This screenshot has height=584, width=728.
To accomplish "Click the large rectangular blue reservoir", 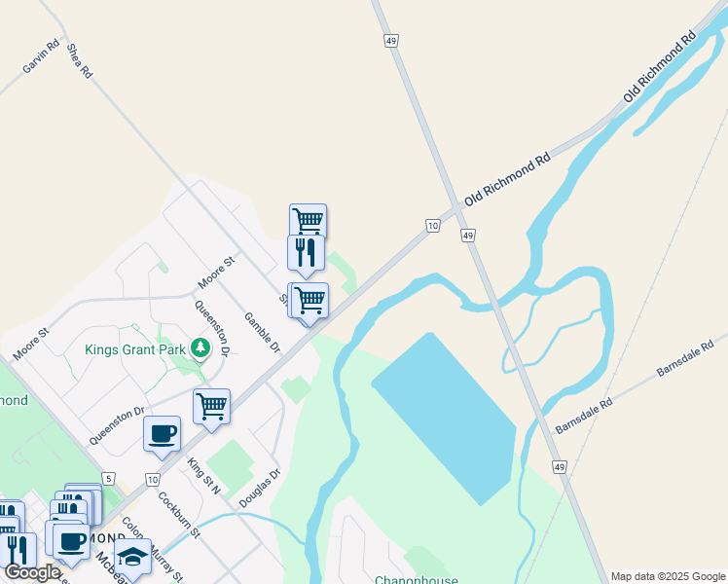I will click(x=445, y=419).
